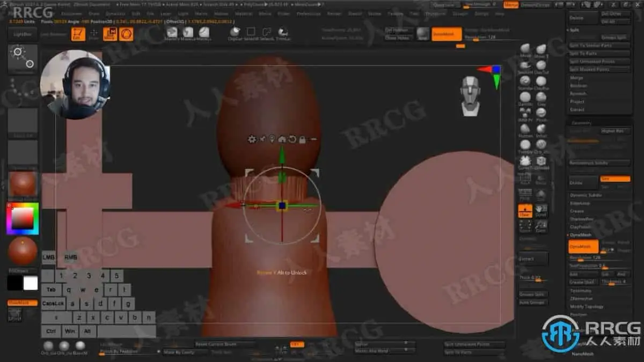Image resolution: width=644 pixels, height=362 pixels.
Task: Select the Move Topological brush
Action: pyautogui.click(x=541, y=50)
